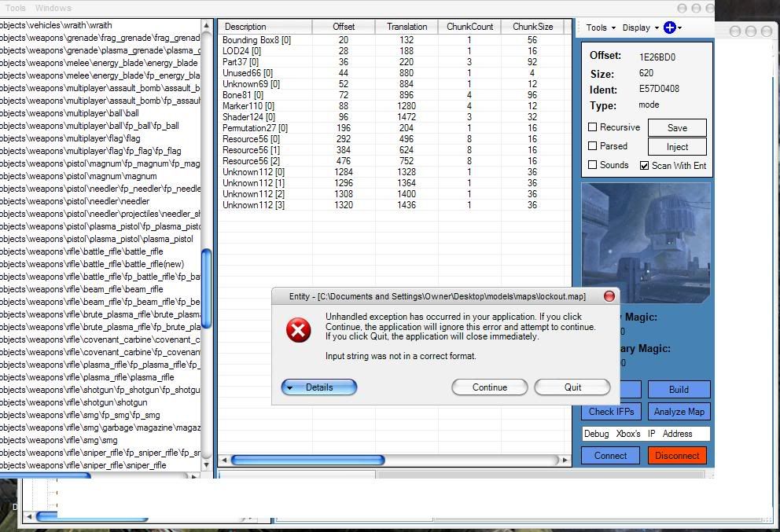
Task: Click the Analyze Map button
Action: [679, 412]
